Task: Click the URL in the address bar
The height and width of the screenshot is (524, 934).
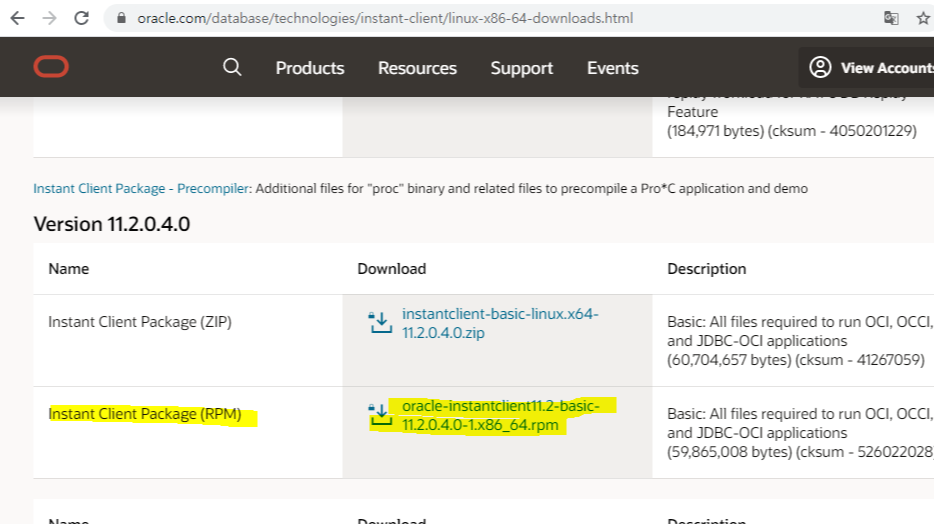Action: click(385, 18)
